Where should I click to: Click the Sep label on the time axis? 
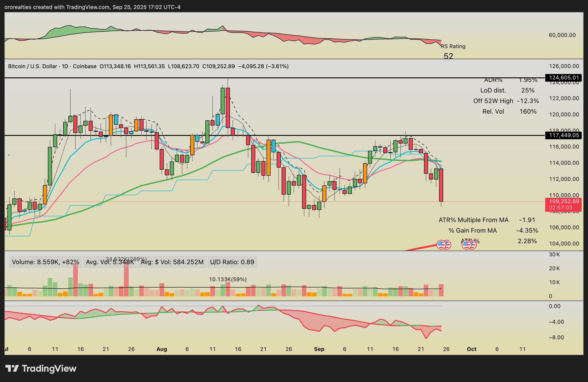pyautogui.click(x=319, y=349)
